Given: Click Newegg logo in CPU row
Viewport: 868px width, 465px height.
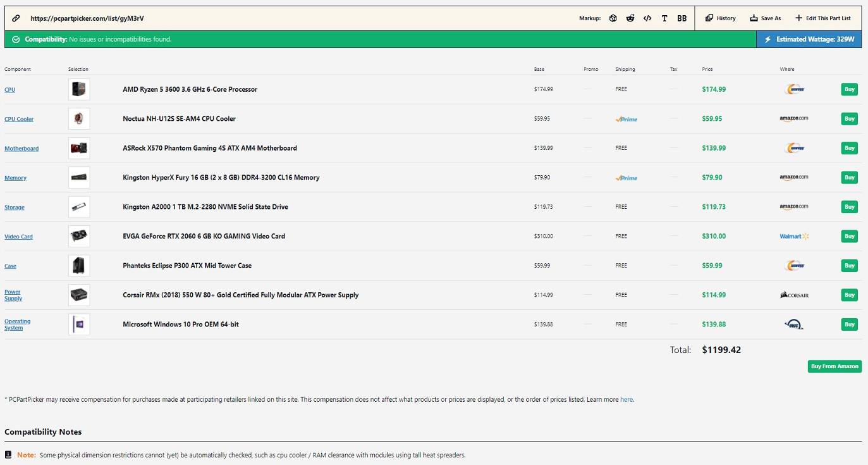Looking at the screenshot, I should pyautogui.click(x=794, y=89).
